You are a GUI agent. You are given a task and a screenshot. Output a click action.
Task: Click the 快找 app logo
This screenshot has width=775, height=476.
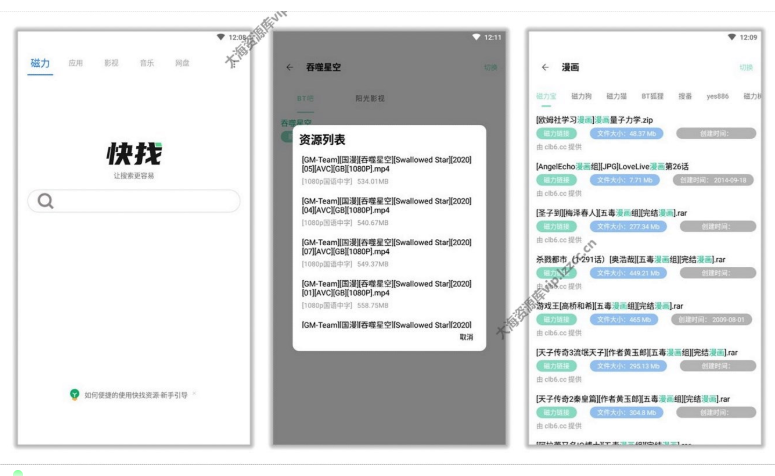134,153
